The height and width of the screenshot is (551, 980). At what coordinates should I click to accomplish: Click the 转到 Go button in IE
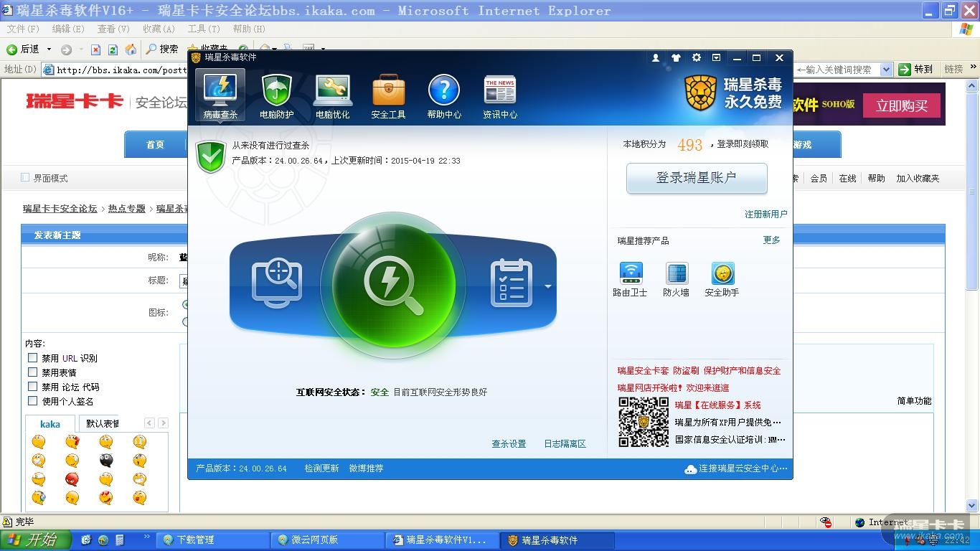click(916, 70)
